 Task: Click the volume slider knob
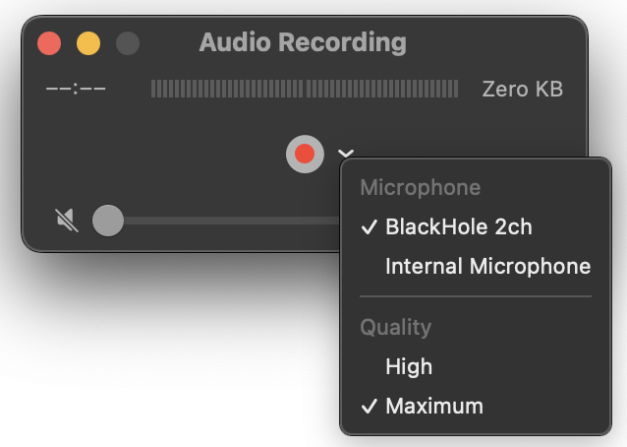[x=108, y=220]
